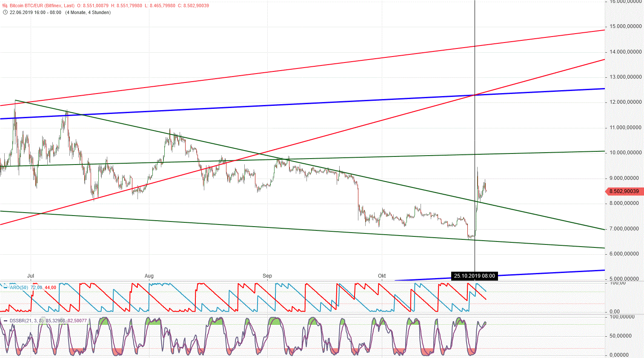Image resolution: width=644 pixels, height=358 pixels.
Task: Click the period label (4 Monate, 4 Stunden)
Action: click(88, 12)
